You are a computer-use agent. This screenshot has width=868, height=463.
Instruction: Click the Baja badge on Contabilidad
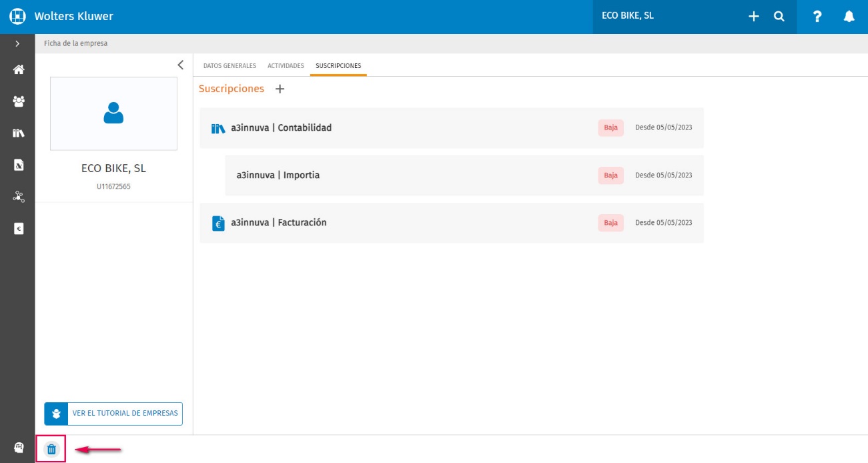(610, 127)
